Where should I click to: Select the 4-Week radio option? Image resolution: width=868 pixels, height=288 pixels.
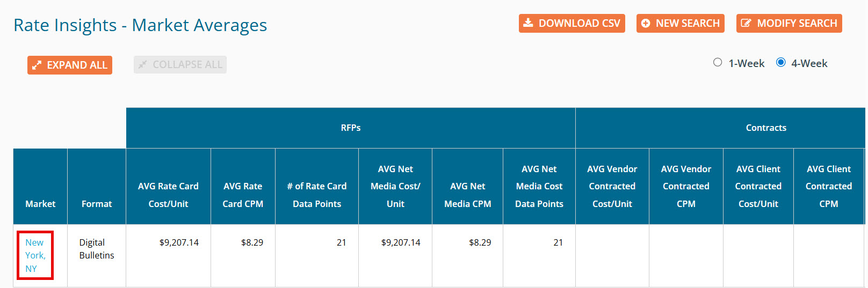781,63
